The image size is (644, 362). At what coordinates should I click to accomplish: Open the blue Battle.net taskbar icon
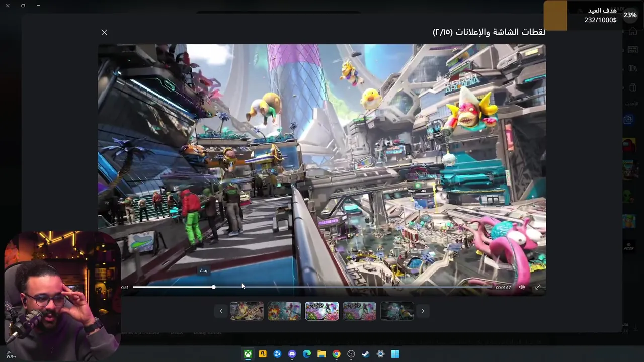[277, 354]
